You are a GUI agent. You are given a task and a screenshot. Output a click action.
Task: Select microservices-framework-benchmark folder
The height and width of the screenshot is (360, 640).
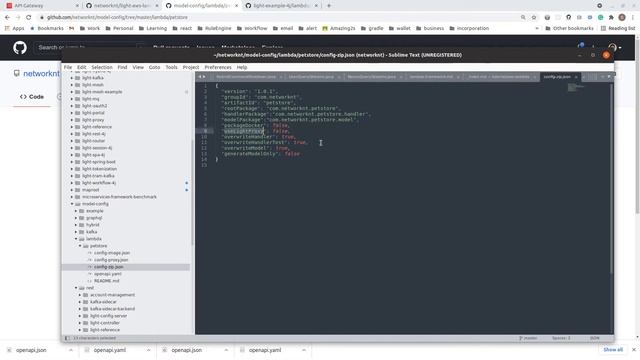119,197
